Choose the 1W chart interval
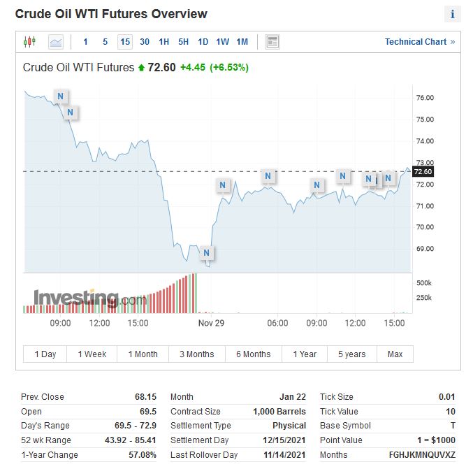This screenshot has height=476, width=466. 222,42
